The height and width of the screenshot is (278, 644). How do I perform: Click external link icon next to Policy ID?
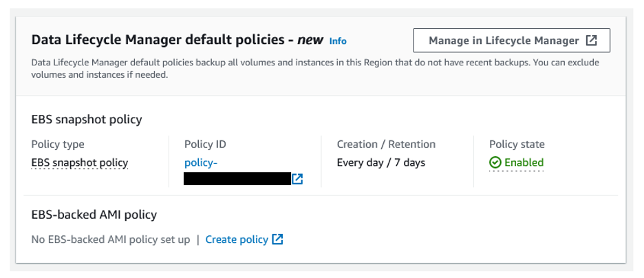pyautogui.click(x=297, y=179)
